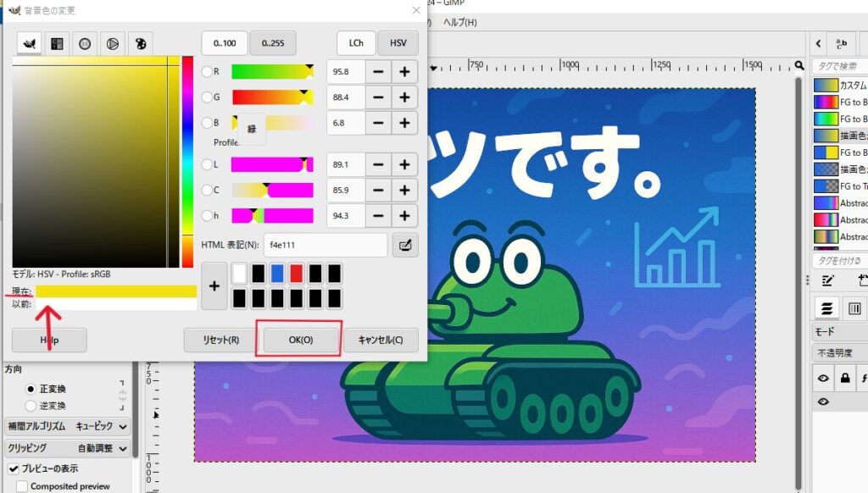Click the 不透明度 opacity slider
This screenshot has width=868, height=493.
pos(840,353)
